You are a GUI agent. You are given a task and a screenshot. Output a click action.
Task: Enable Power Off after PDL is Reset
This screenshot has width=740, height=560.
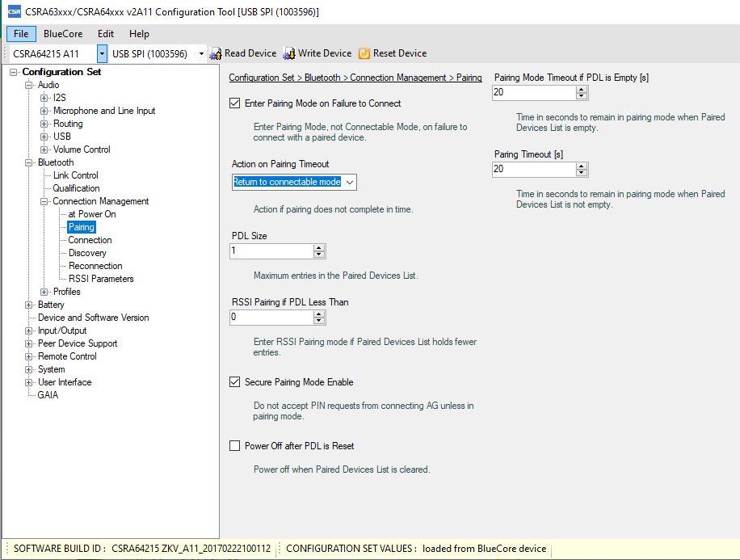pyautogui.click(x=235, y=446)
